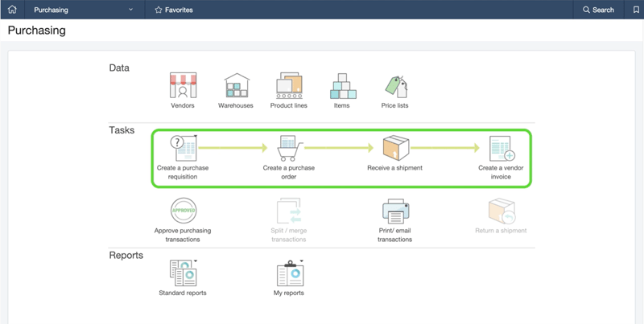Click the Return a shipment icon
The image size is (644, 324).
click(x=502, y=211)
